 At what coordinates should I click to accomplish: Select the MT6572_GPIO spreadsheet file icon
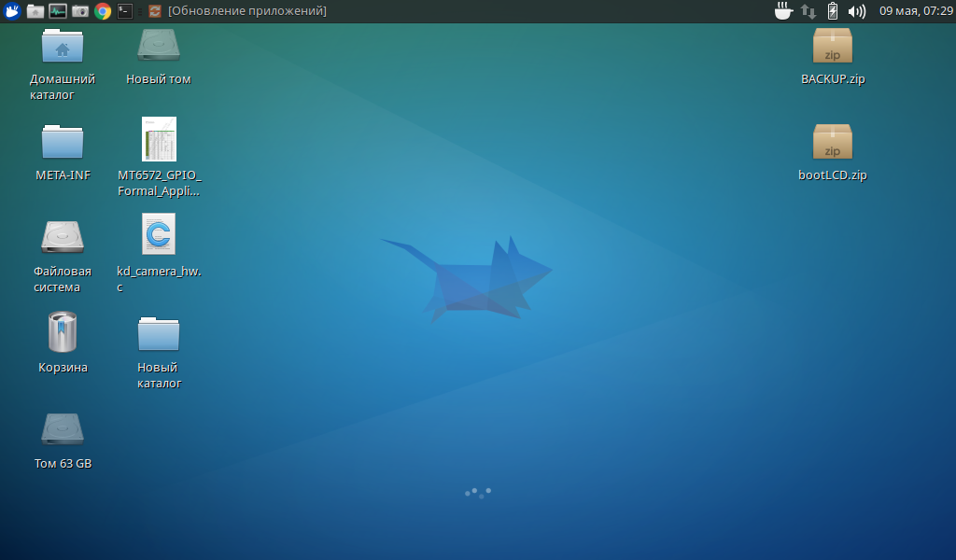[159, 139]
